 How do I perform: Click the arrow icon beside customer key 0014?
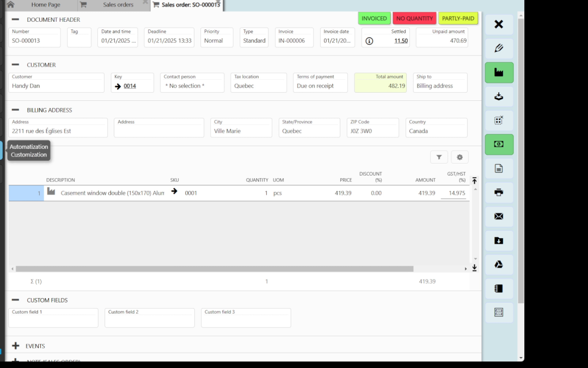[118, 86]
